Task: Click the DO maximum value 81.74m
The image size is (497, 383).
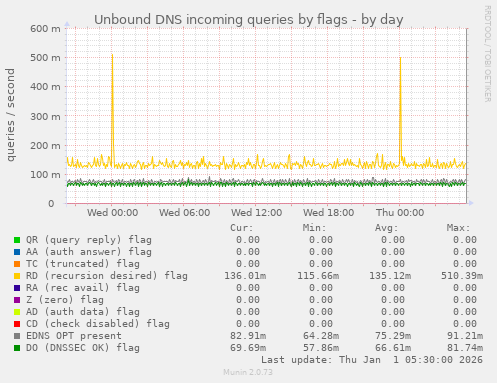Action: (465, 348)
